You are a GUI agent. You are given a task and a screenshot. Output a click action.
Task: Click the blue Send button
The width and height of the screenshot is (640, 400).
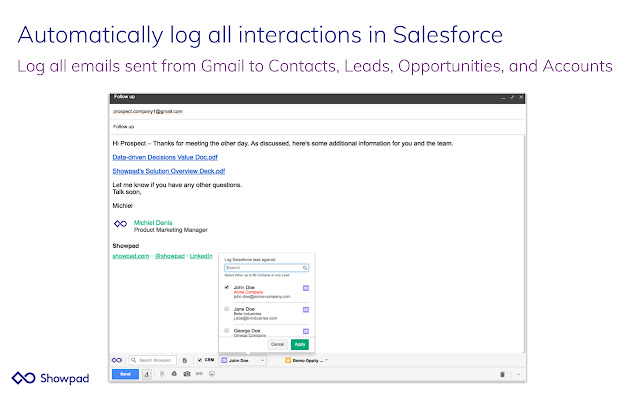125,374
